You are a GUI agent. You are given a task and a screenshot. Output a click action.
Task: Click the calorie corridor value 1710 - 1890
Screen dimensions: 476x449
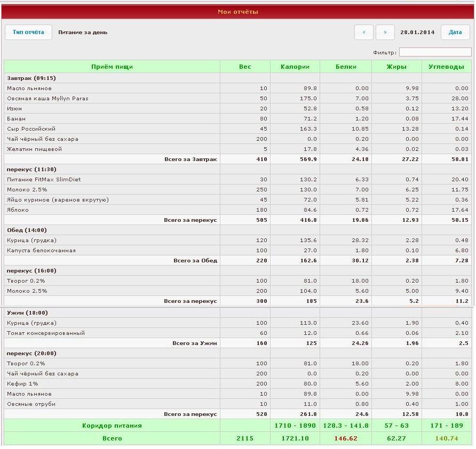tap(295, 426)
